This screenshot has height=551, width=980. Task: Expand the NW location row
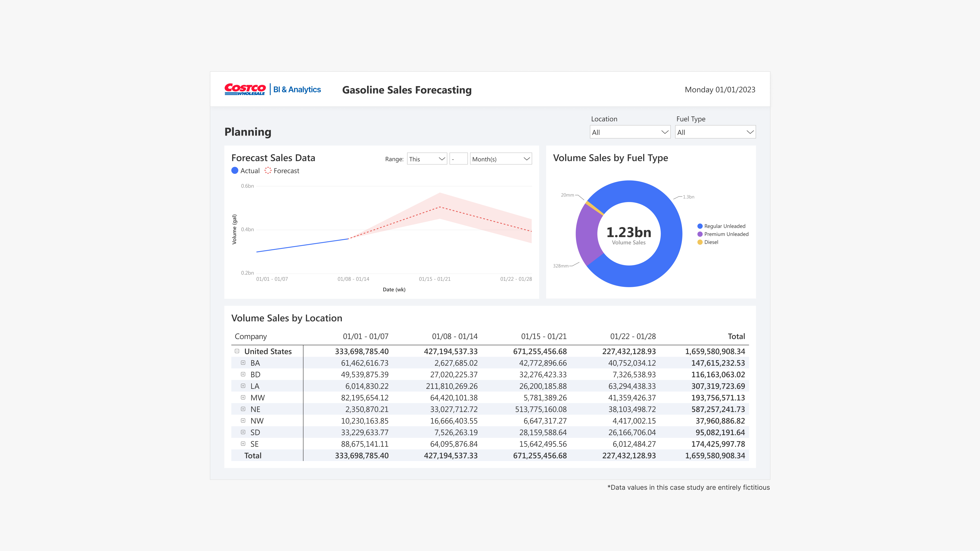pos(243,420)
